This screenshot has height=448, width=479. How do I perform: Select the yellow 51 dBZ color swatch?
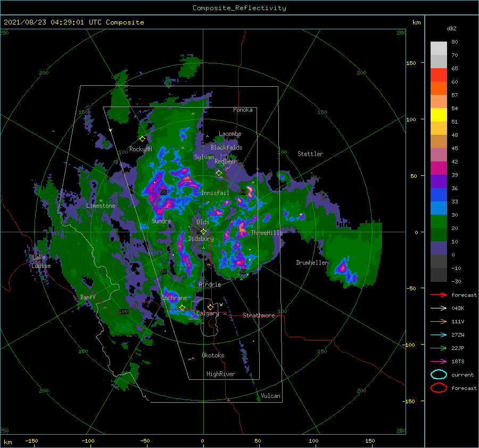pos(439,115)
